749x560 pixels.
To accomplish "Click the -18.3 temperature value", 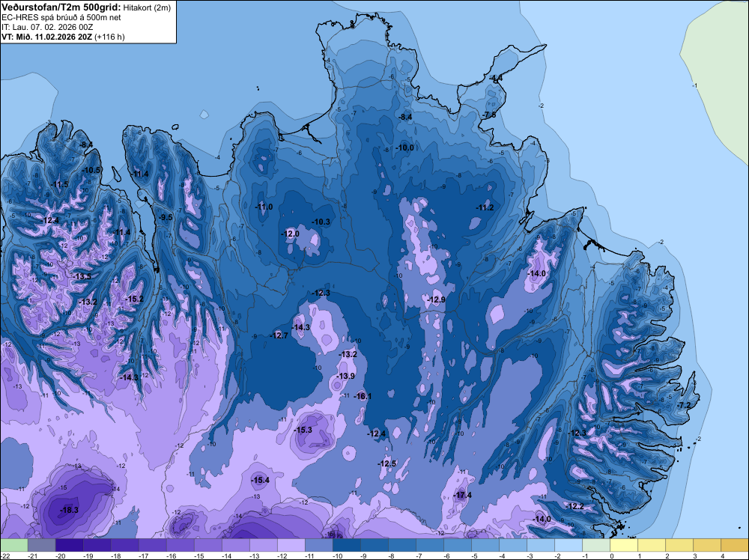I will [69, 510].
